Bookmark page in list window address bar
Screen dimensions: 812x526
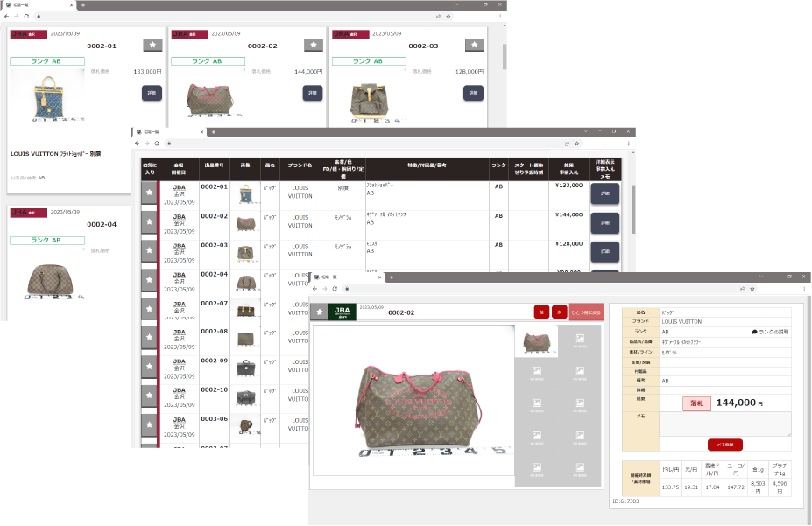tap(576, 144)
